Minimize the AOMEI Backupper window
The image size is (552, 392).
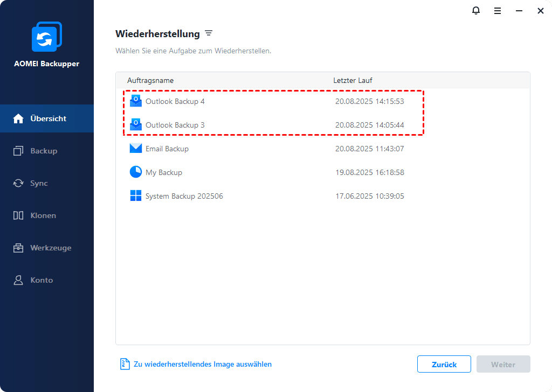(x=519, y=11)
